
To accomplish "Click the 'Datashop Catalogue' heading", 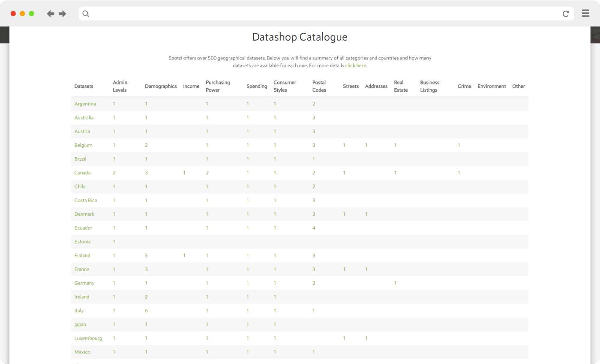I will [300, 37].
